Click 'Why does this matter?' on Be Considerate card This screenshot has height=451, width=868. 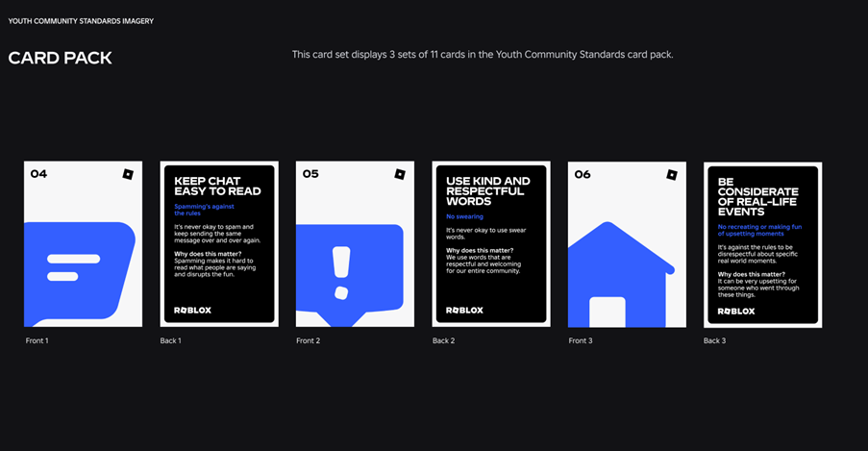(751, 274)
